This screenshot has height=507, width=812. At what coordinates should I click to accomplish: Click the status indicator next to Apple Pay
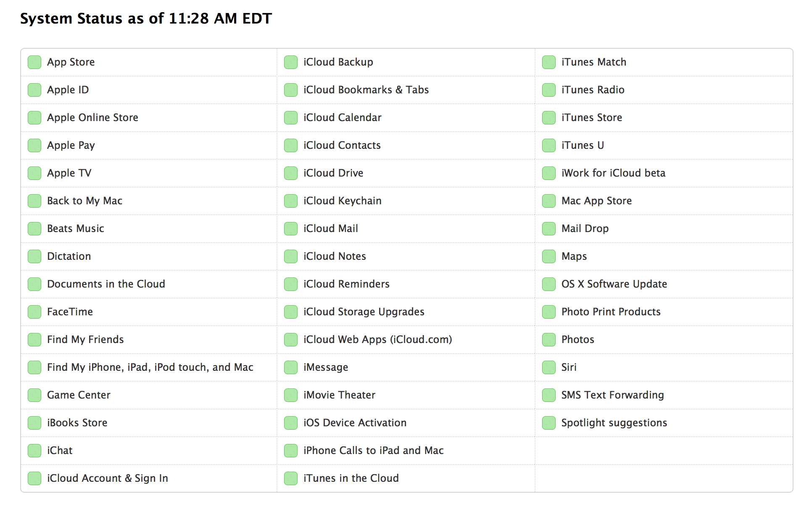tap(34, 145)
